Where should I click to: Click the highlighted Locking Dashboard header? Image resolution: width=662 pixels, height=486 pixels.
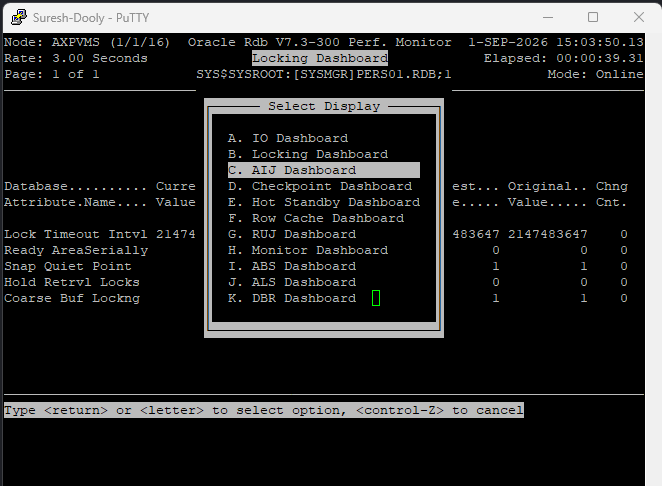coord(320,58)
